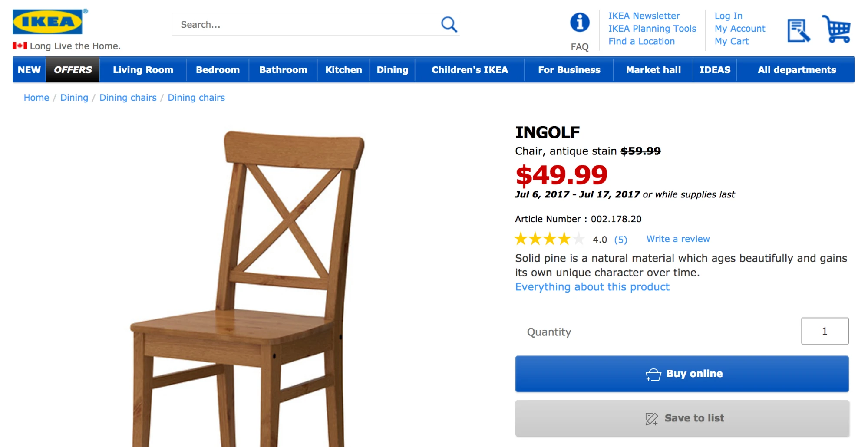Open the shopping list icon
This screenshot has width=868, height=447.
click(x=798, y=30)
